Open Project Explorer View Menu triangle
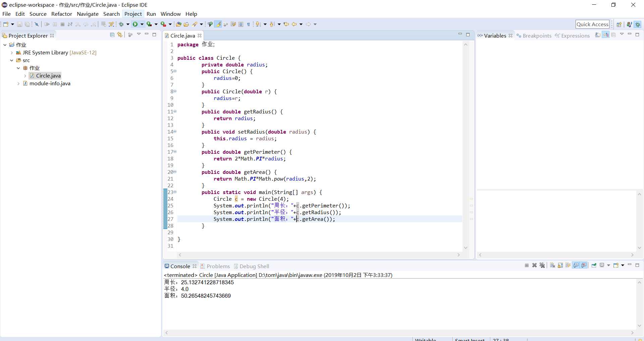644x341 pixels. tap(139, 34)
